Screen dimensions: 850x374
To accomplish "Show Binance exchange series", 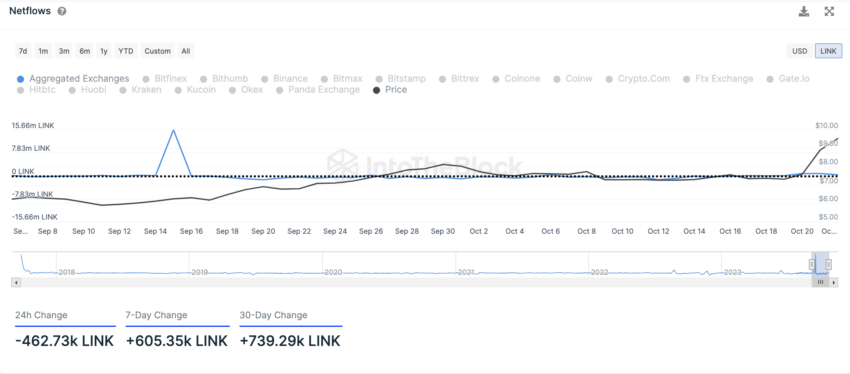I will (x=284, y=79).
